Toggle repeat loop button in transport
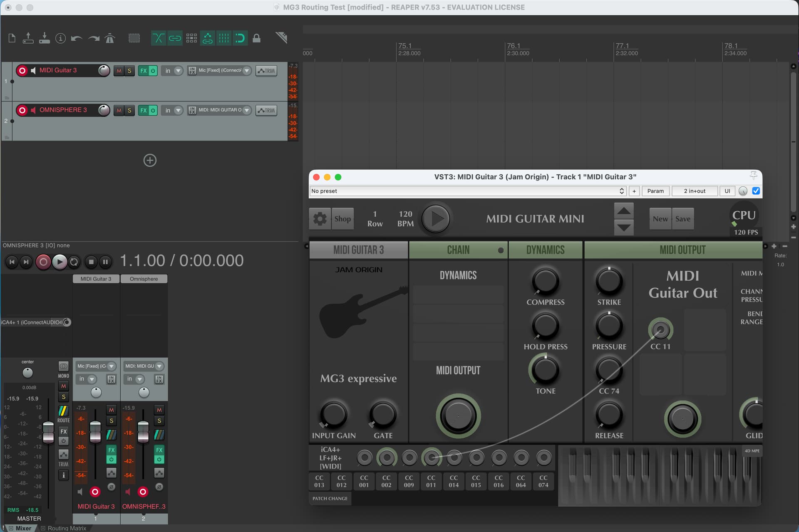 click(74, 262)
